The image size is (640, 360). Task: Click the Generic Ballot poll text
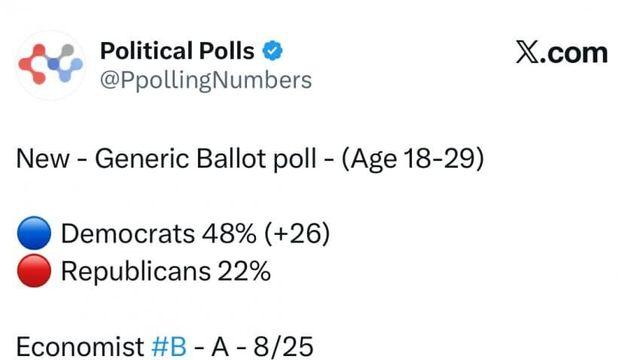point(206,159)
